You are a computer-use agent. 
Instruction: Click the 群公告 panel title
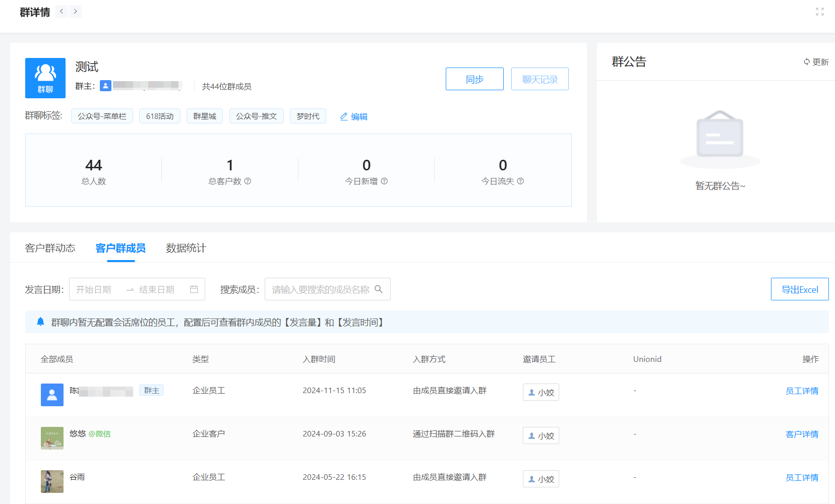629,61
